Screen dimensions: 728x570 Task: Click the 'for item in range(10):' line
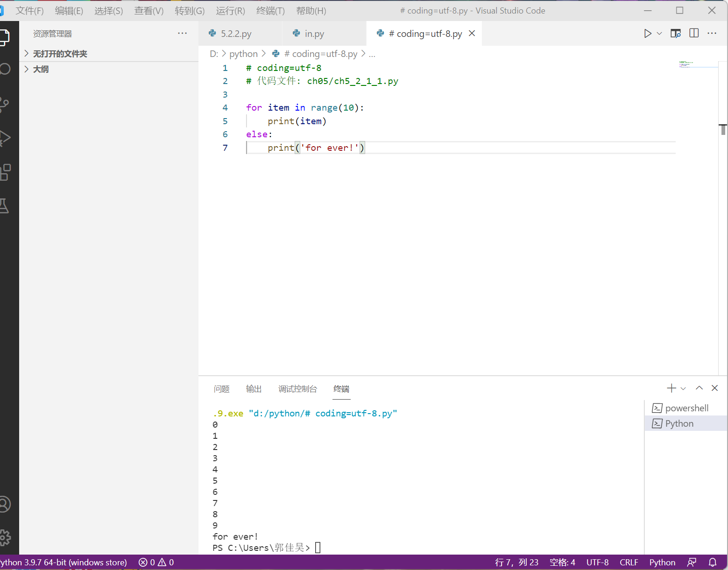(x=305, y=108)
